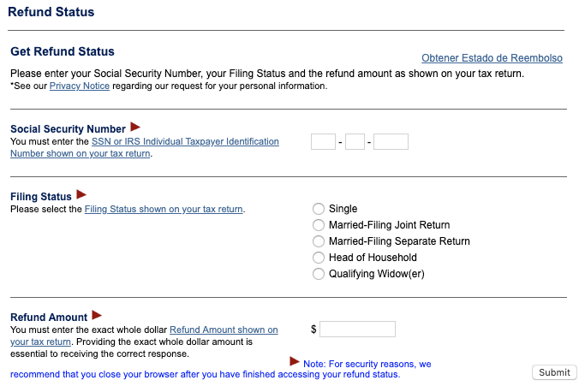Open the Privacy Notice link
The width and height of the screenshot is (585, 392).
click(x=80, y=86)
